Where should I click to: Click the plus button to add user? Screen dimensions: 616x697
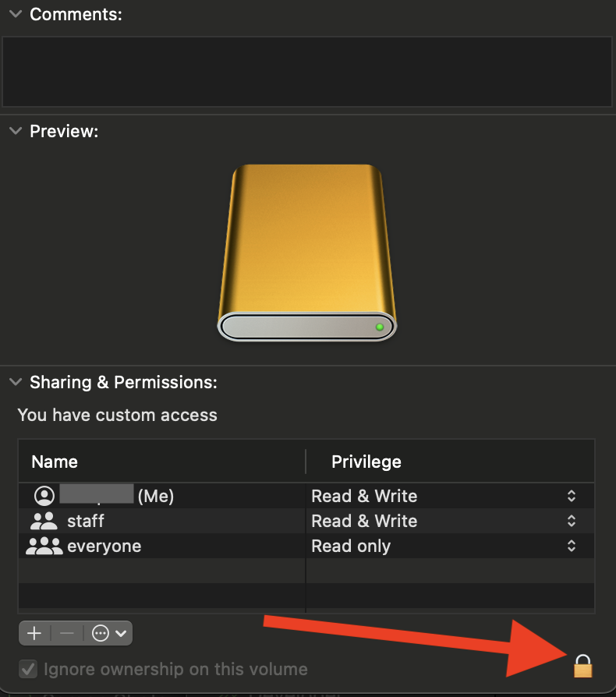point(34,633)
